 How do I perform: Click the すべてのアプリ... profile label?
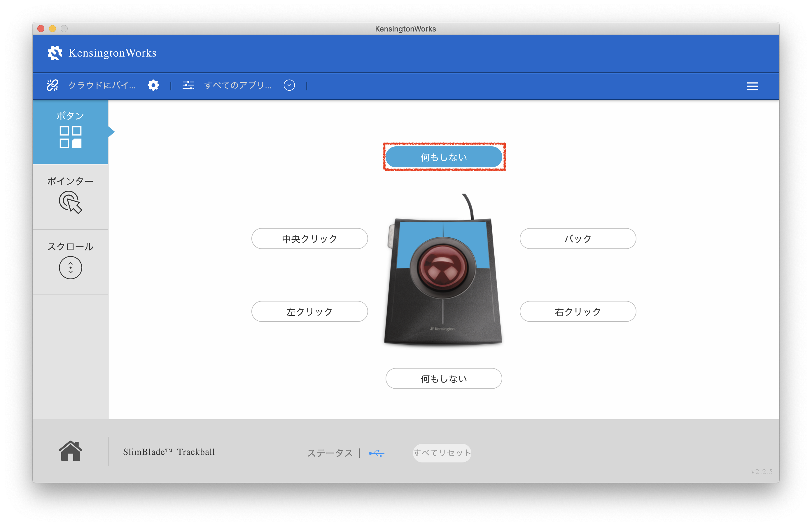[x=238, y=85]
